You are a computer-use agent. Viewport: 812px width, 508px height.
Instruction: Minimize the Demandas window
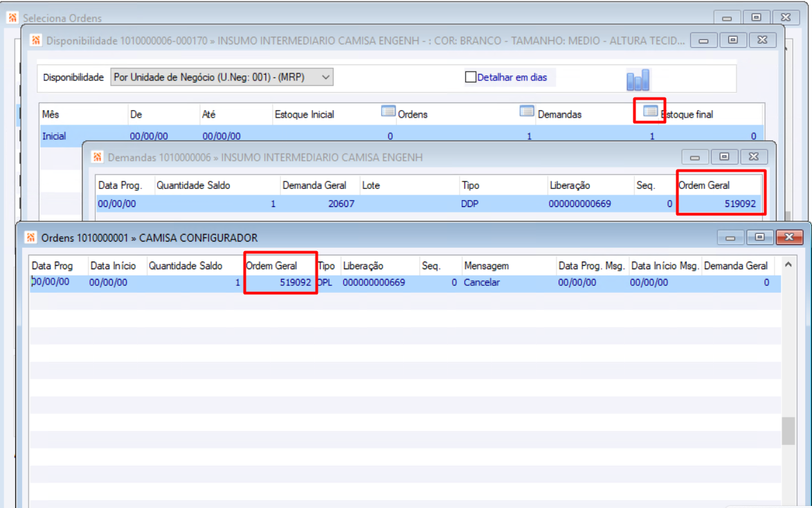[x=695, y=156]
